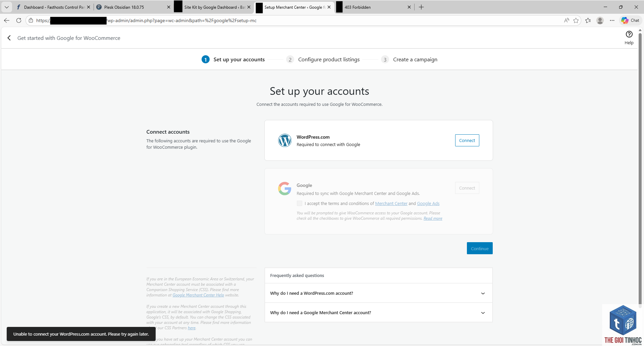Screen dimensions: 644x346
Task: Close the Fasthosts Control Panel tab
Action: coord(89,7)
